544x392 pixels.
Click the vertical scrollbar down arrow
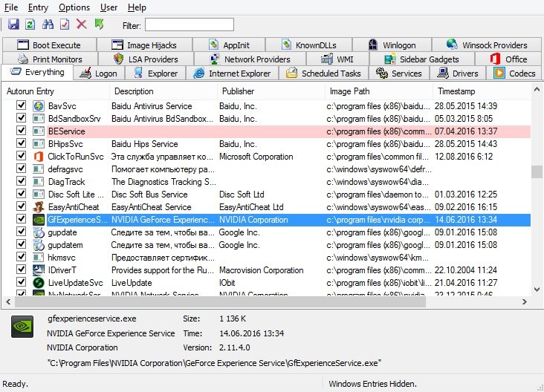tap(537, 290)
